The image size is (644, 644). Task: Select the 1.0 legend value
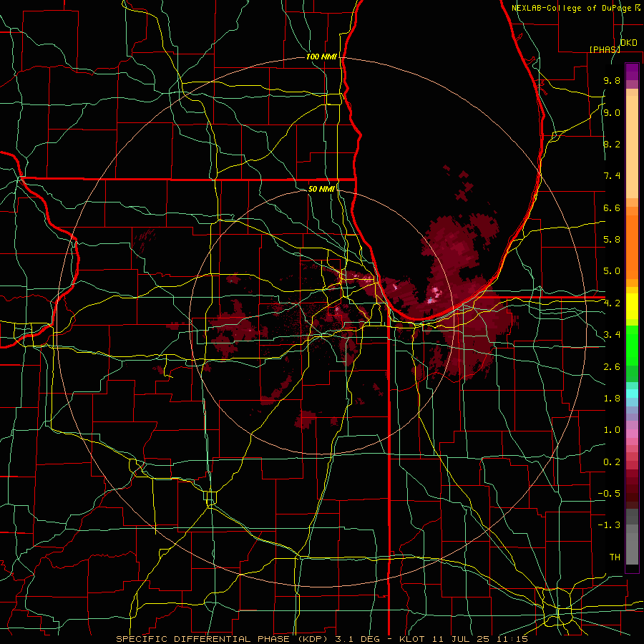[x=612, y=430]
